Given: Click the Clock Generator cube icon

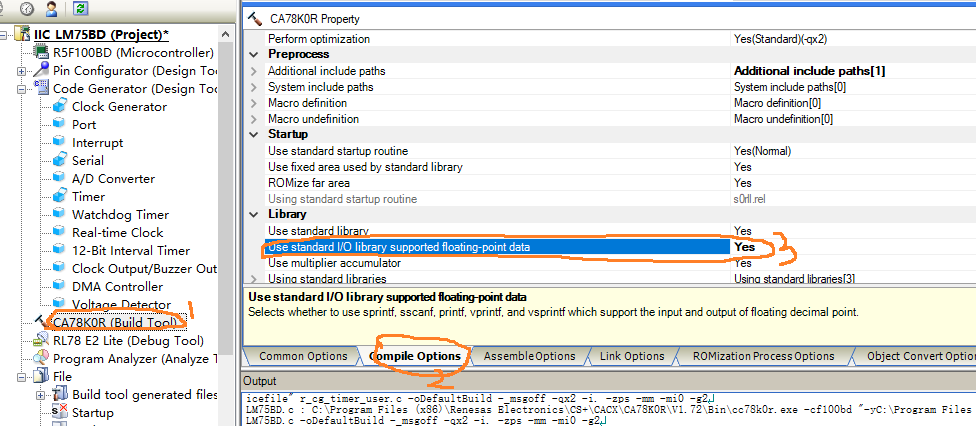Looking at the screenshot, I should 60,106.
